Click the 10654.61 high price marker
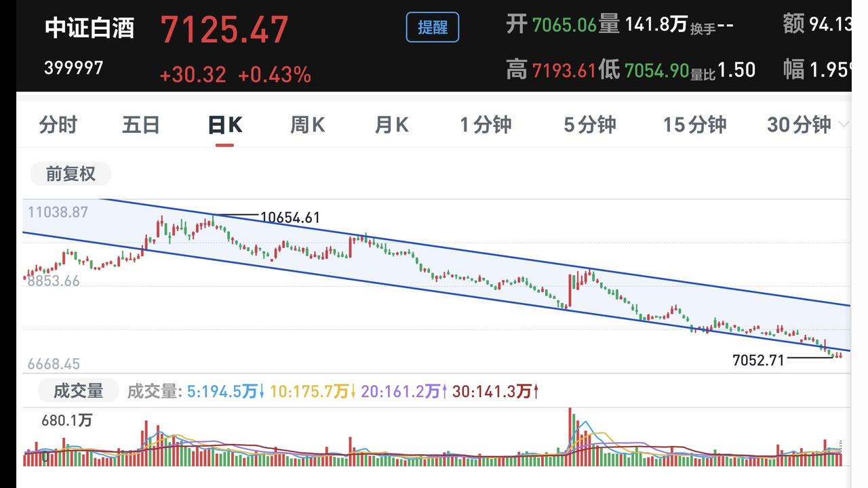 click(290, 218)
